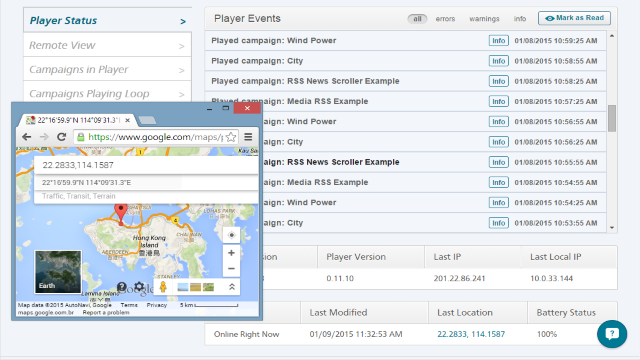The height and width of the screenshot is (360, 640).
Task: Click Info badge at 10:55:55 AM
Action: [x=498, y=162]
